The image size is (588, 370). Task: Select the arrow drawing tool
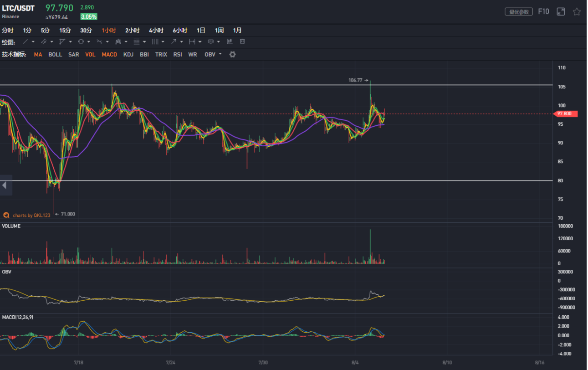tap(174, 41)
